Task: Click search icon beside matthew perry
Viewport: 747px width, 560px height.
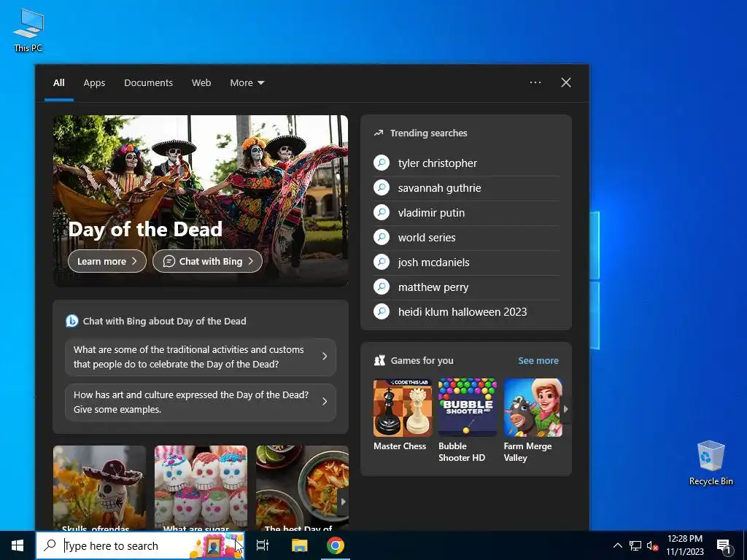Action: pyautogui.click(x=382, y=287)
